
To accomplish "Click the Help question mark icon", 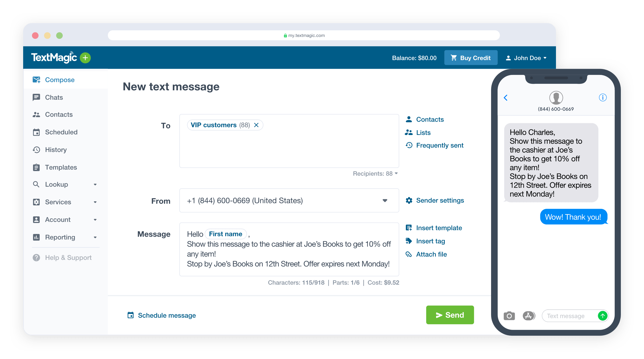I will tap(36, 258).
